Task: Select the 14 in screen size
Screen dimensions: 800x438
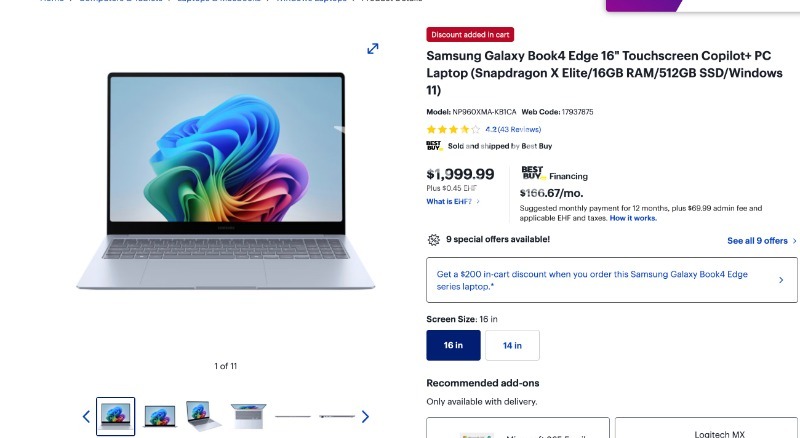Action: [512, 345]
